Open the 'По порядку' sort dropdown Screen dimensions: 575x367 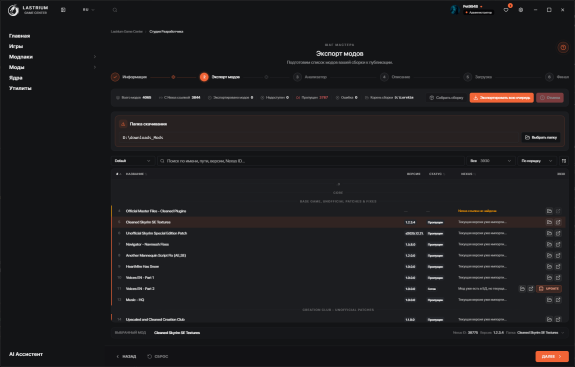coord(536,161)
